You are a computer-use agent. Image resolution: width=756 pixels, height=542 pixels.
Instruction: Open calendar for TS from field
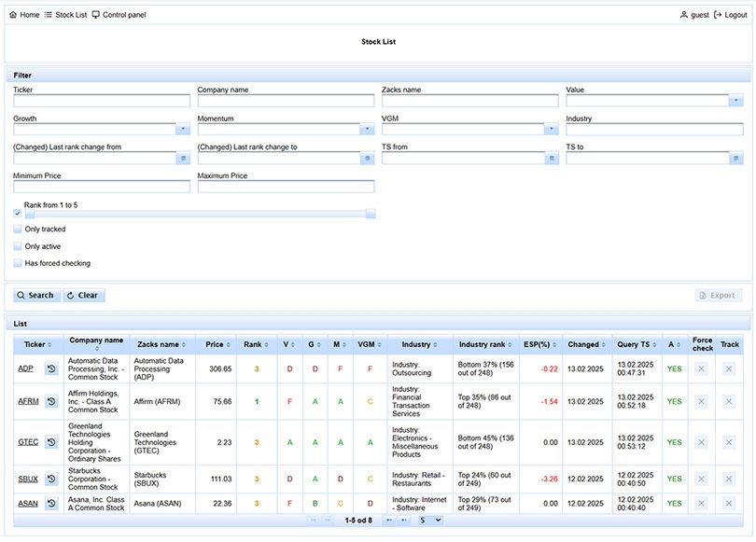point(552,159)
